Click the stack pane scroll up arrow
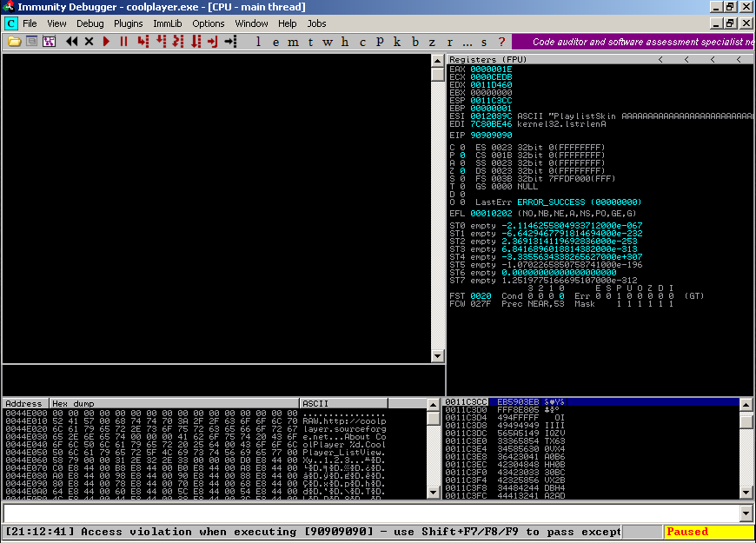Viewport: 756px width, 543px height. pos(746,405)
